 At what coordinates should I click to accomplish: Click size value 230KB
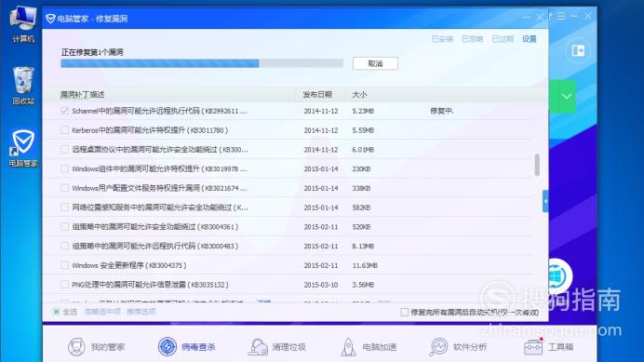point(361,169)
